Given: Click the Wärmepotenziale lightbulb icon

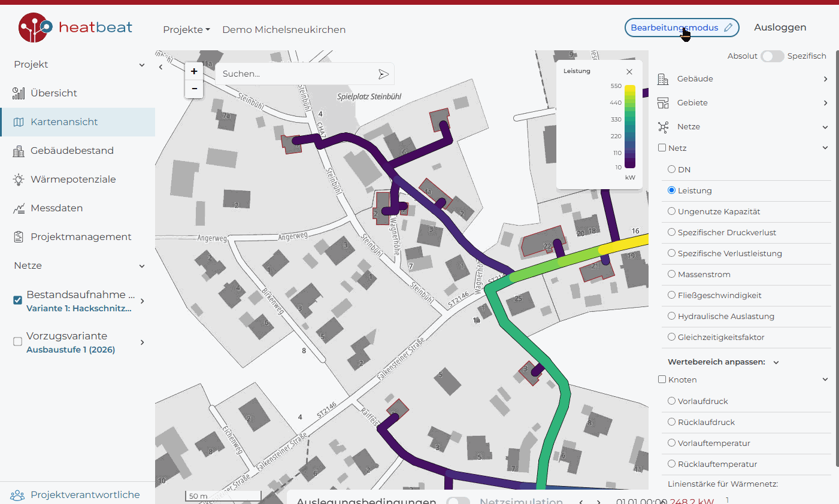Looking at the screenshot, I should click(19, 180).
